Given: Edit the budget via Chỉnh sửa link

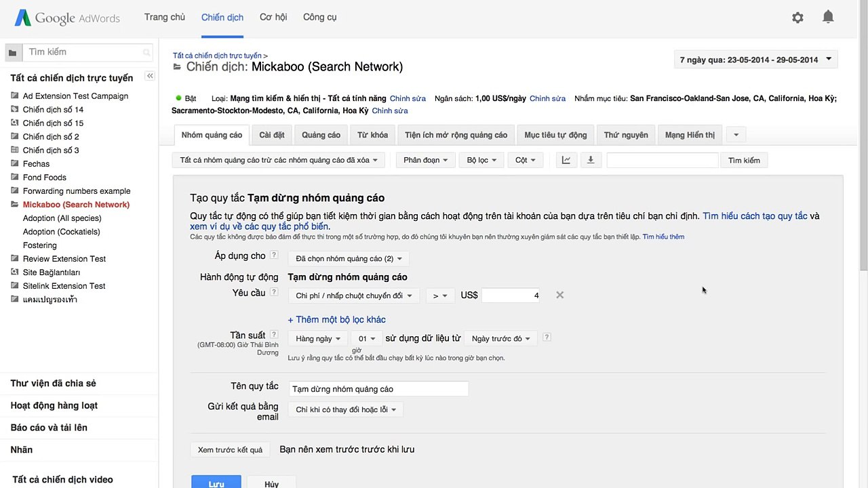Looking at the screenshot, I should [x=547, y=98].
